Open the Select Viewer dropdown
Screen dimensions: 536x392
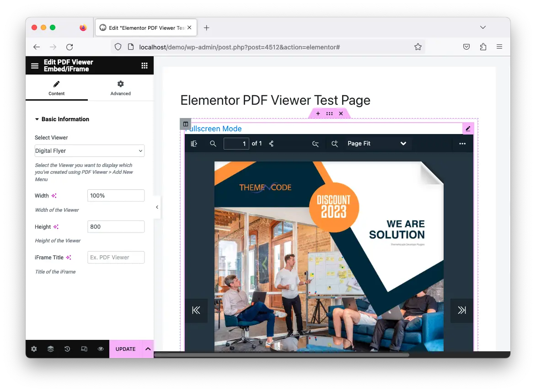coord(90,151)
